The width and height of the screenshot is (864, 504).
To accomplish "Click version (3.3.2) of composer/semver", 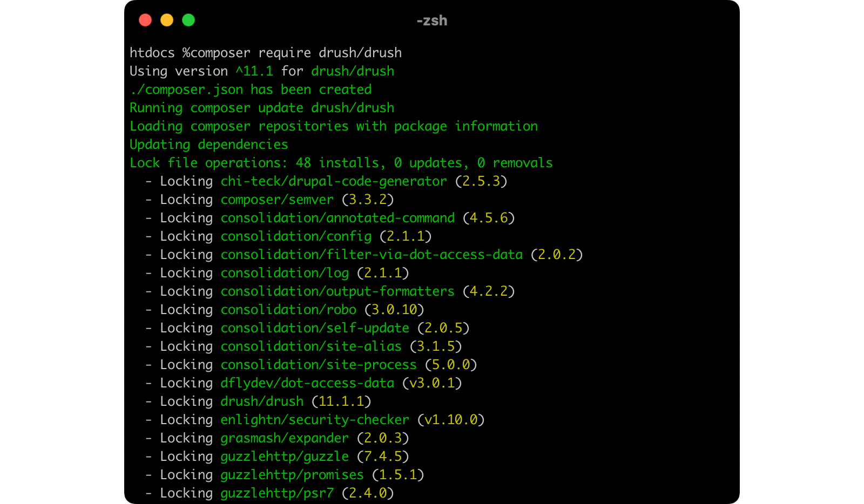I will 368,200.
